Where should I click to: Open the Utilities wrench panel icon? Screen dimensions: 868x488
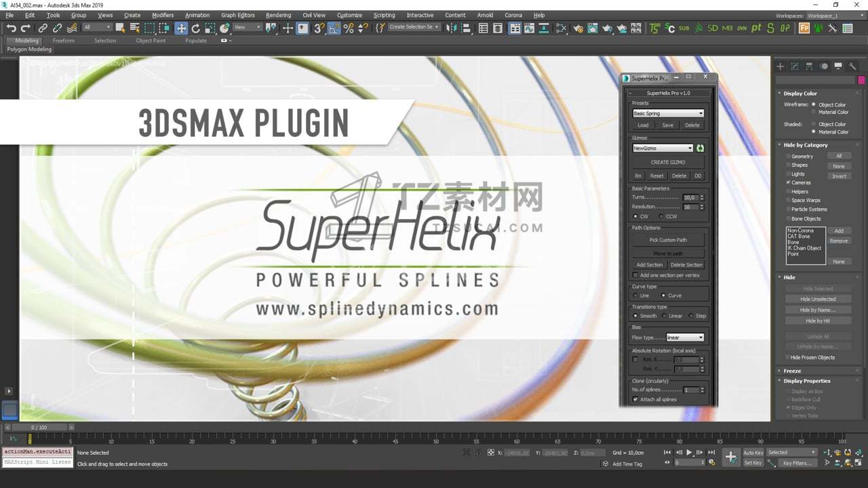point(852,66)
